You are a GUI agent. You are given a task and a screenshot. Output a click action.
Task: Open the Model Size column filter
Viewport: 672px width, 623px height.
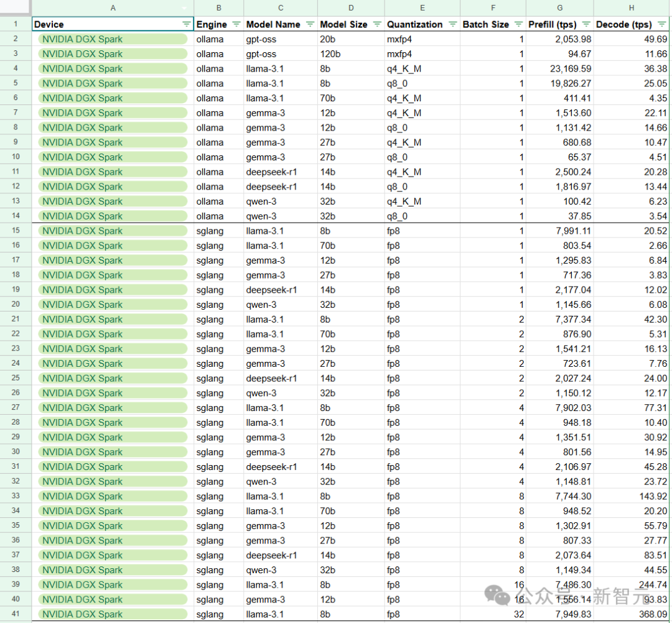(x=377, y=24)
